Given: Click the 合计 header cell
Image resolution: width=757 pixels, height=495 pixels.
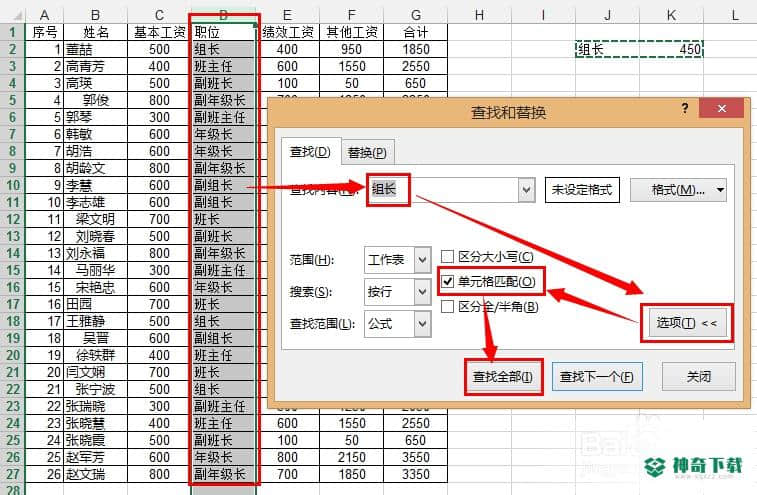Looking at the screenshot, I should (x=416, y=32).
